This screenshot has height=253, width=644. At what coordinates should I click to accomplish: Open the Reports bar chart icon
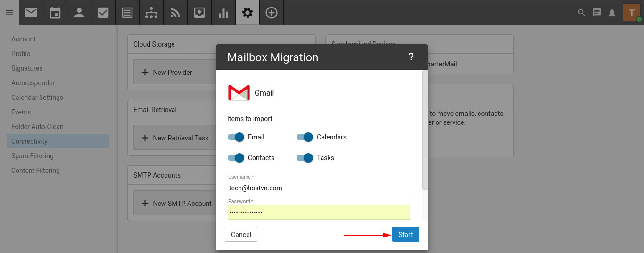(223, 13)
